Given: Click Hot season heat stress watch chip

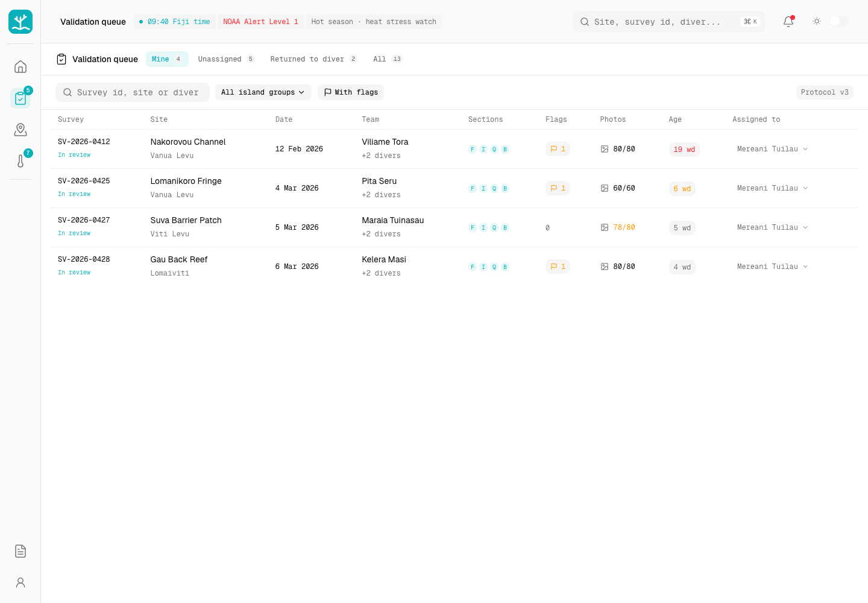Looking at the screenshot, I should [x=374, y=22].
